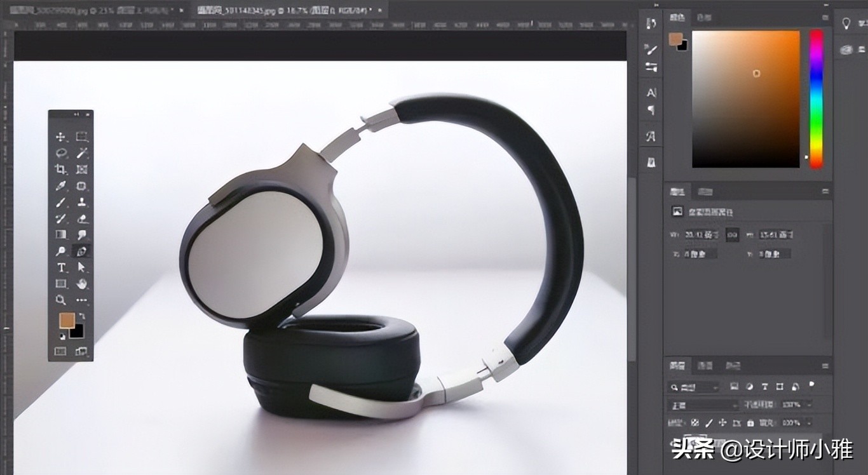Pick the Brush tool in the toolbox
Image resolution: width=868 pixels, height=475 pixels.
click(61, 203)
